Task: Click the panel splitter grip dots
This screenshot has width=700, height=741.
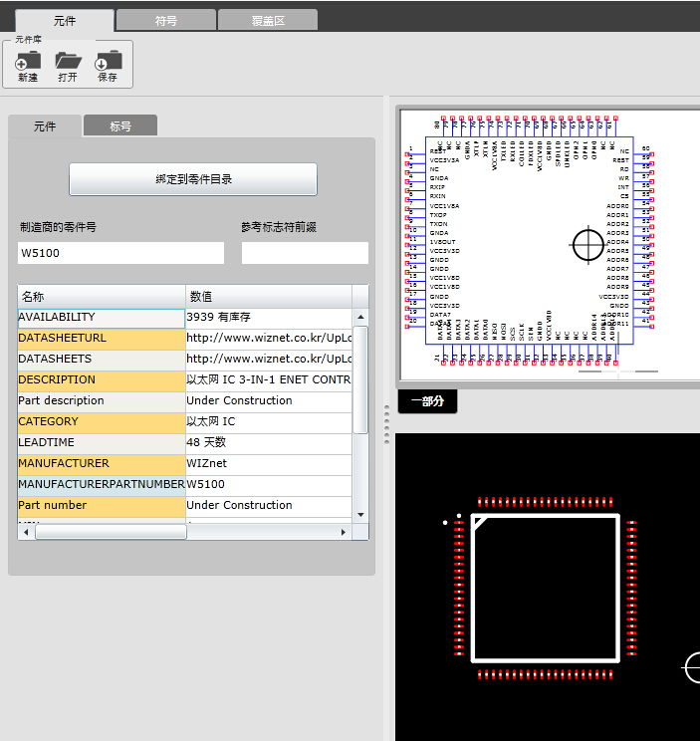Action: click(x=386, y=424)
